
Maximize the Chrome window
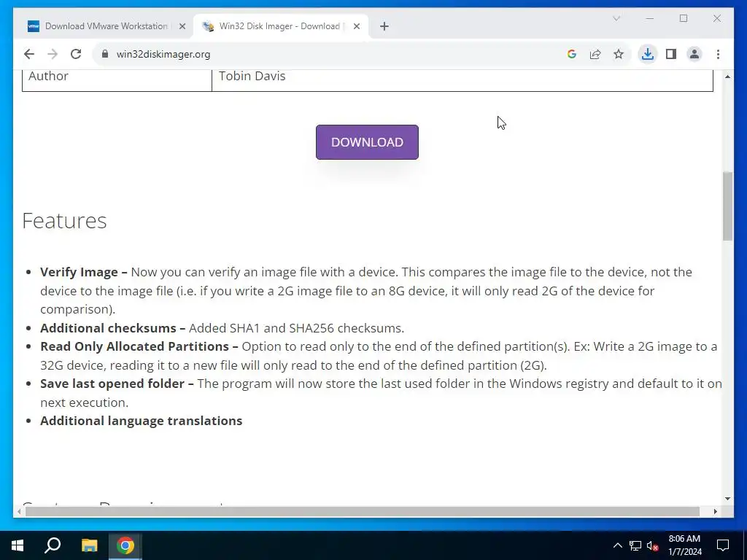pyautogui.click(x=683, y=18)
